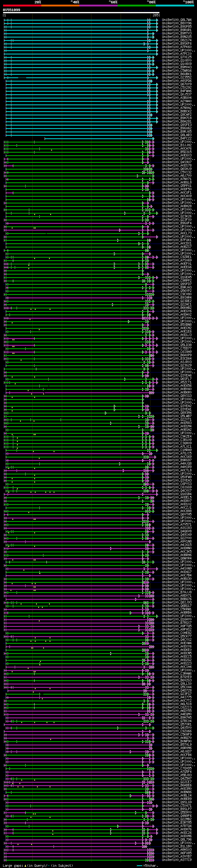Select the UniRef100_O82174 label

177,40
